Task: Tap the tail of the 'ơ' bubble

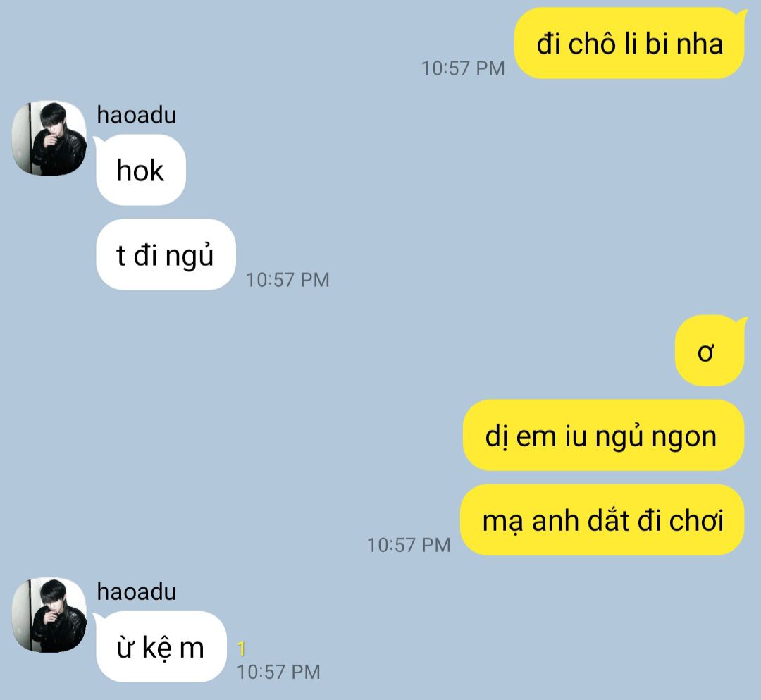Action: pyautogui.click(x=741, y=321)
